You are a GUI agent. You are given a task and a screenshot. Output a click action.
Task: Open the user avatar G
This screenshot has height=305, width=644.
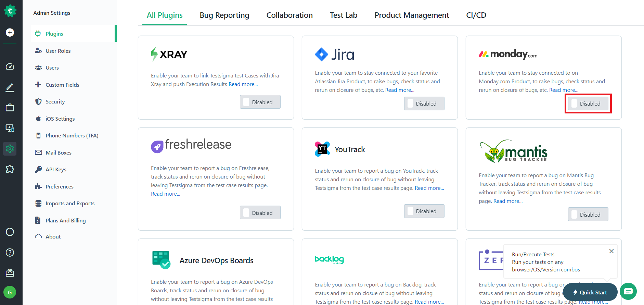tap(10, 292)
